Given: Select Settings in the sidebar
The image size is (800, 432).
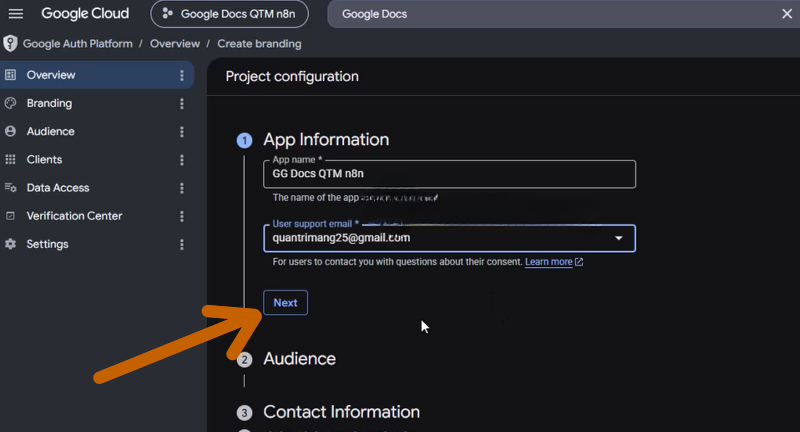Looking at the screenshot, I should coord(97,244).
